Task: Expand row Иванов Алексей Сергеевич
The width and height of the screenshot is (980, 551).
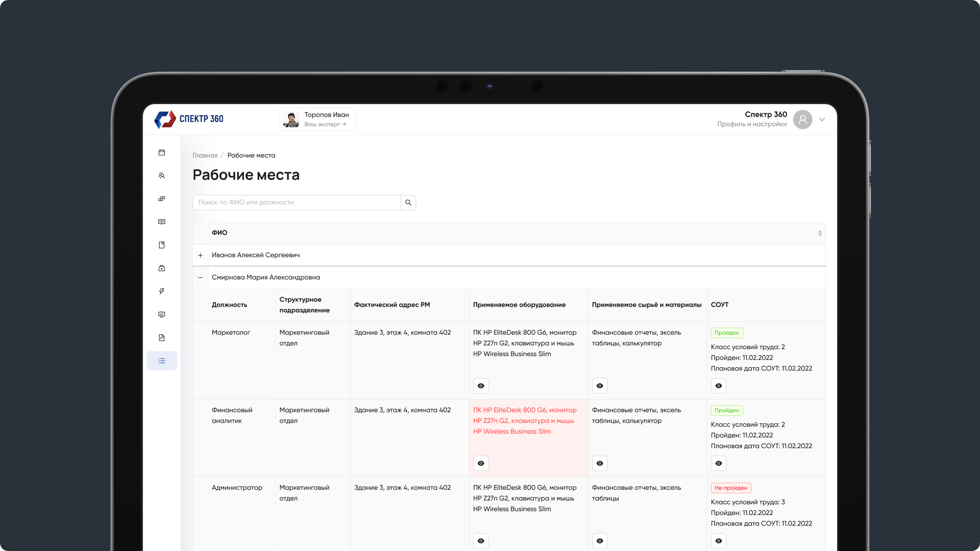Action: (201, 255)
